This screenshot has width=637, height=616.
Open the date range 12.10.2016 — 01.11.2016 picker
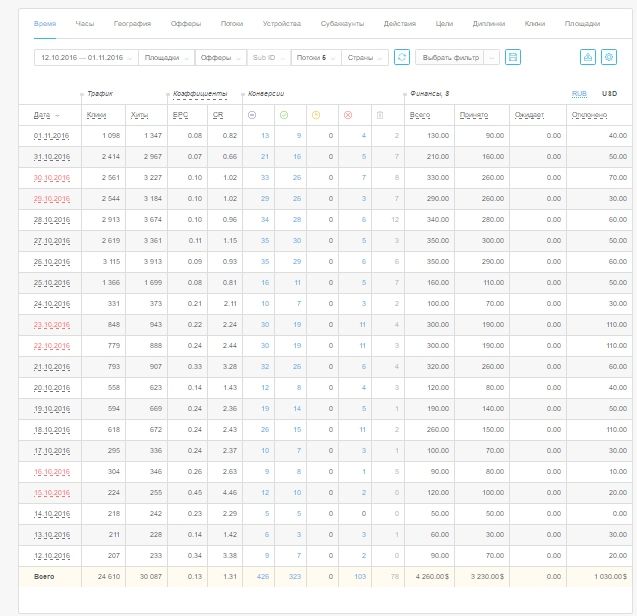(x=86, y=58)
